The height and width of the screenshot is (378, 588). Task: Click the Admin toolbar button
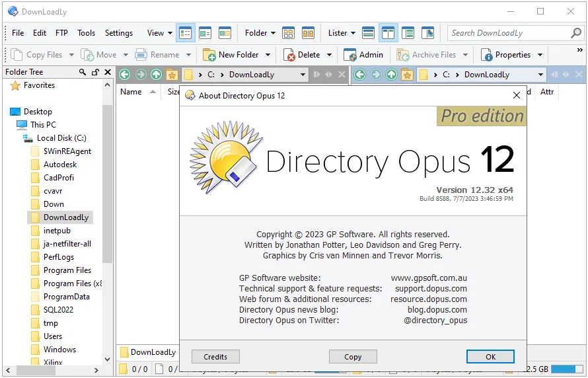(363, 55)
